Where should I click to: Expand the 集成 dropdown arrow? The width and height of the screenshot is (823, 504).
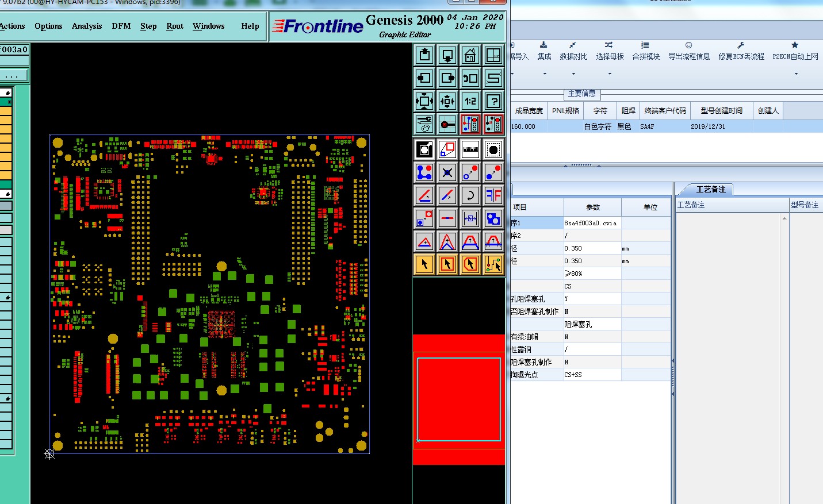(x=545, y=74)
